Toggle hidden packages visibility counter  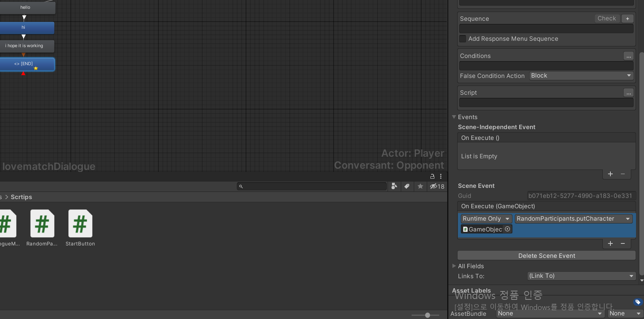(x=437, y=186)
